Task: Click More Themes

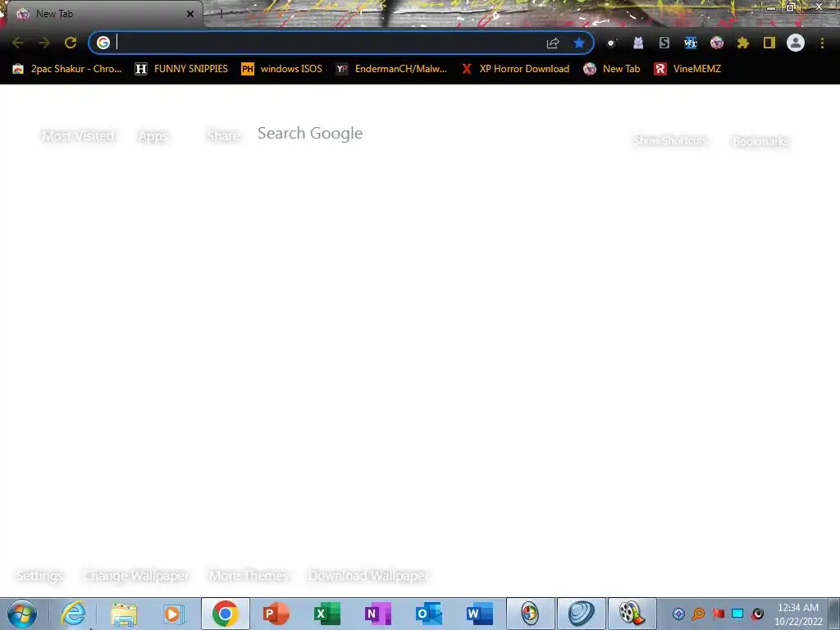Action: click(249, 575)
